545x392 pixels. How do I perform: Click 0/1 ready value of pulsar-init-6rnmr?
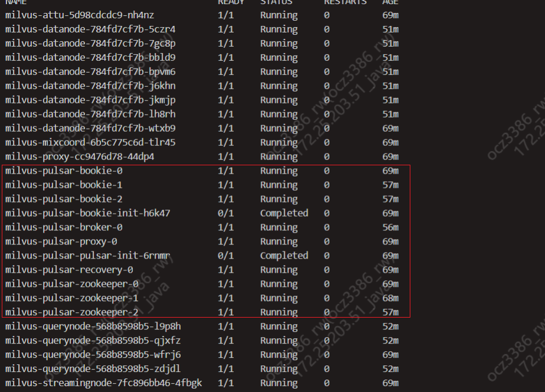[x=226, y=256]
